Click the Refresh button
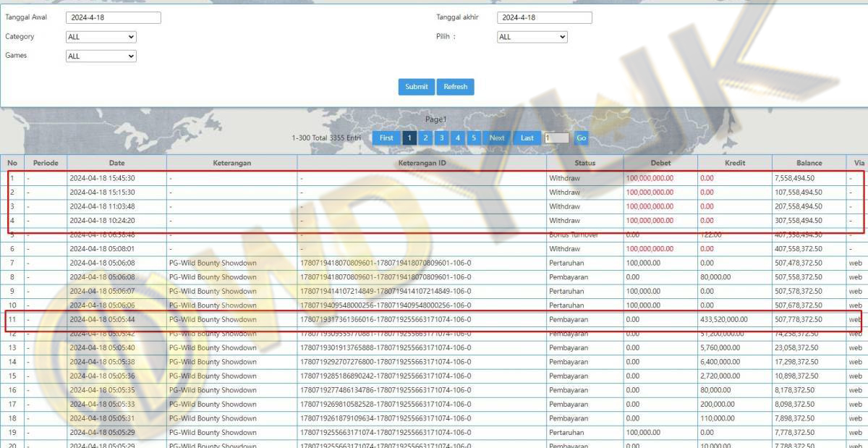Screen dimensions: 868x448 click(x=456, y=87)
